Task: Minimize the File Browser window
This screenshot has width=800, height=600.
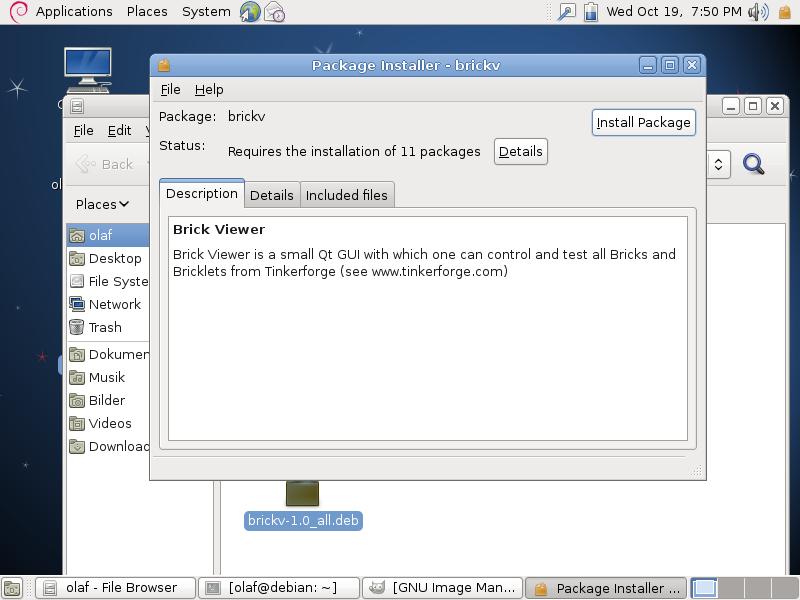Action: pyautogui.click(x=731, y=106)
